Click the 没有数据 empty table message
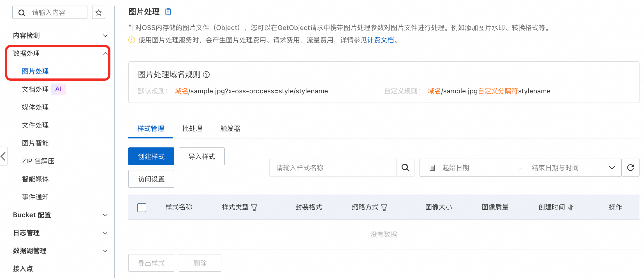Screen dimensions: 644x278 pos(384,235)
